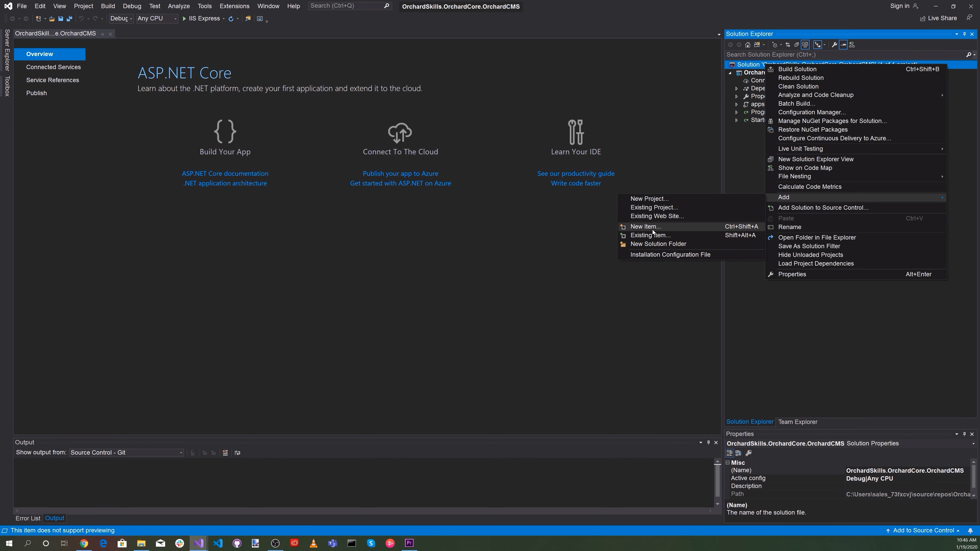Click Properties entry in context menu
980x551 pixels.
[x=856, y=274]
